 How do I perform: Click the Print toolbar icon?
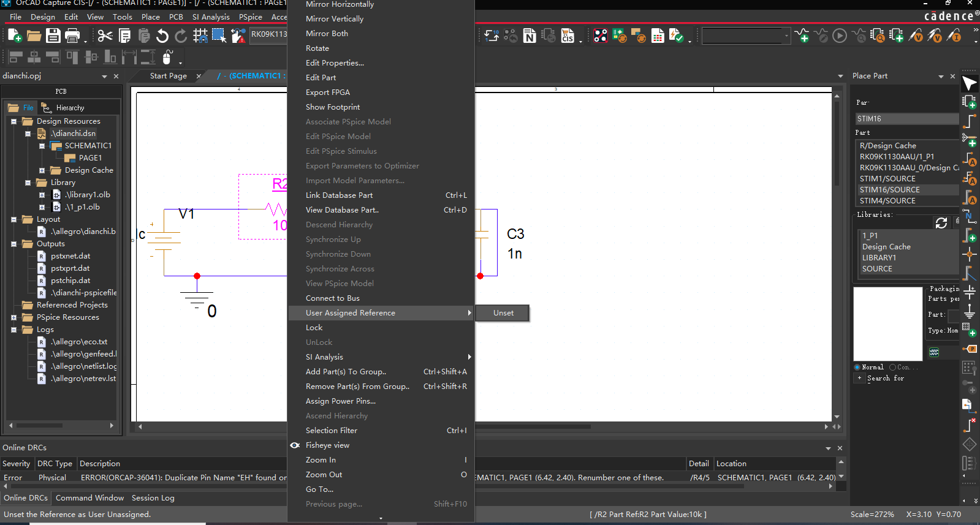pyautogui.click(x=72, y=36)
